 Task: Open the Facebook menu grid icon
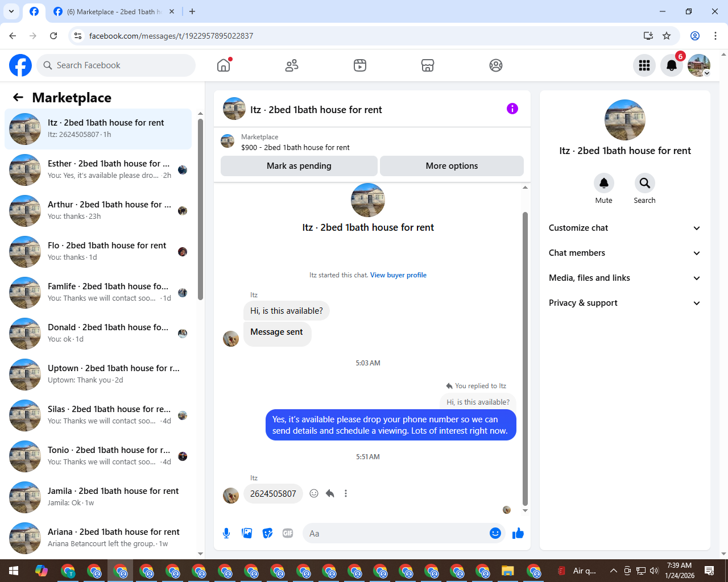click(x=644, y=65)
